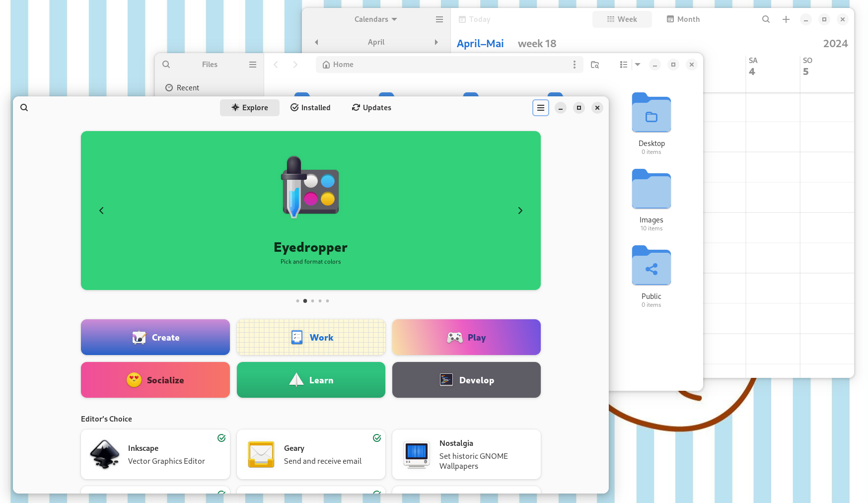Add new event with plus icon
The image size is (868, 503).
click(786, 19)
